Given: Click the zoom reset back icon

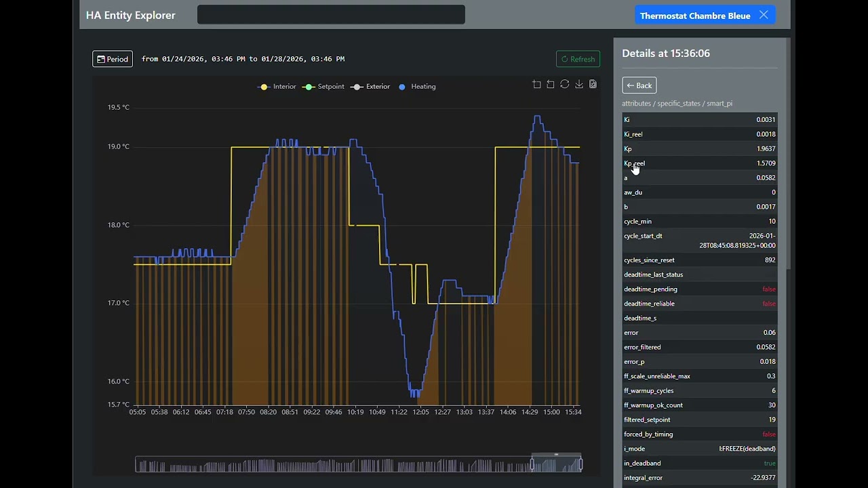Looking at the screenshot, I should [551, 84].
